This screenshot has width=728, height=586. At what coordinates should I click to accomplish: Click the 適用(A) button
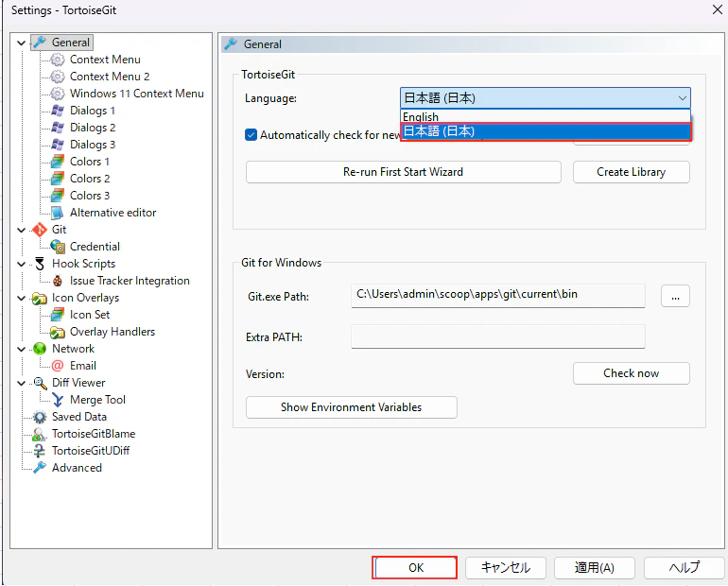pyautogui.click(x=595, y=567)
